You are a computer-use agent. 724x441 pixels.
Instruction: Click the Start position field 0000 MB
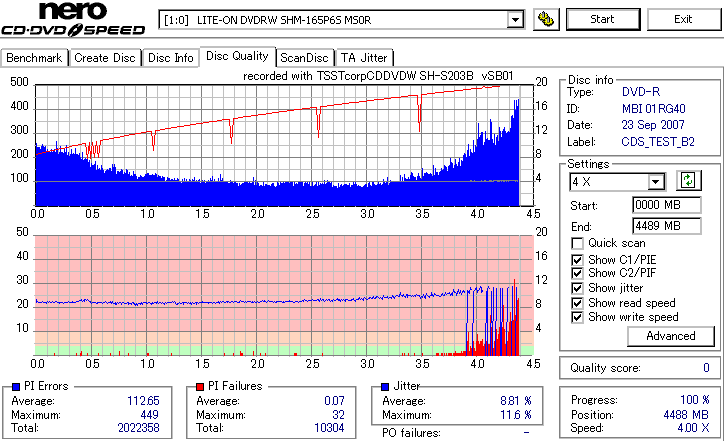(666, 205)
